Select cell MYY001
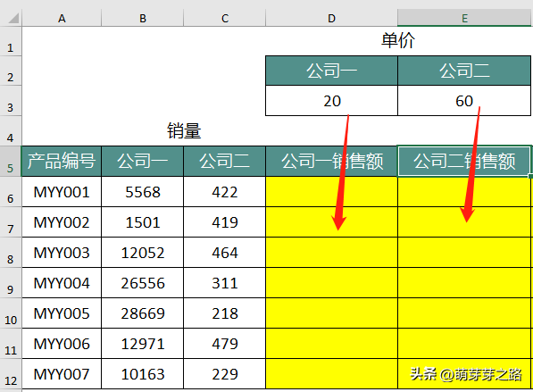Viewport: 533px width, 392px height. coord(62,192)
